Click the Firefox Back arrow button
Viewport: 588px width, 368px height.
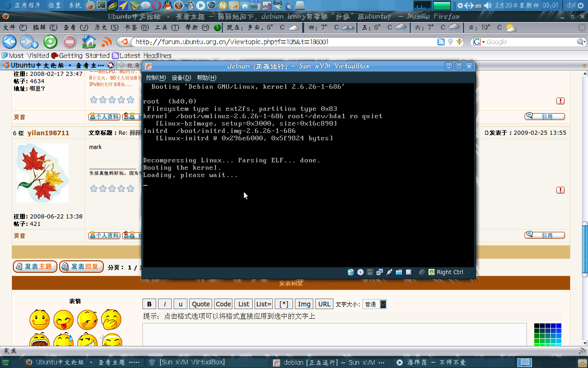click(x=10, y=42)
